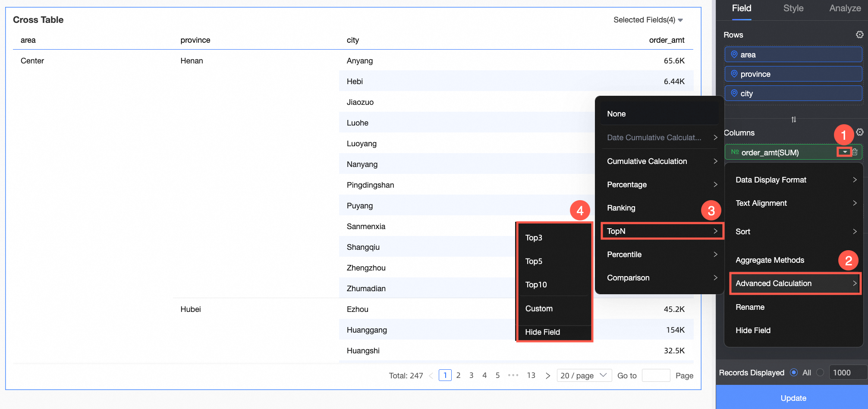This screenshot has height=409, width=868.
Task: Click the Henan province cell
Action: [x=192, y=61]
